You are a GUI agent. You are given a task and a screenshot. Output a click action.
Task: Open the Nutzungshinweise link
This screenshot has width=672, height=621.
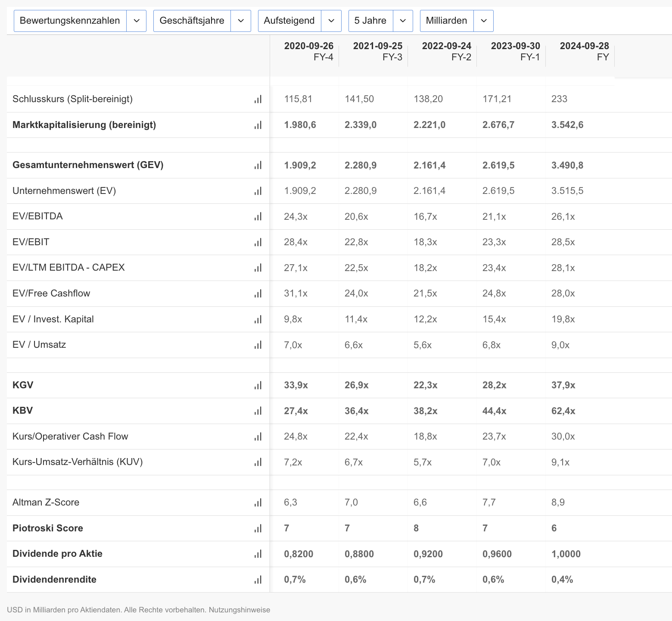[240, 610]
